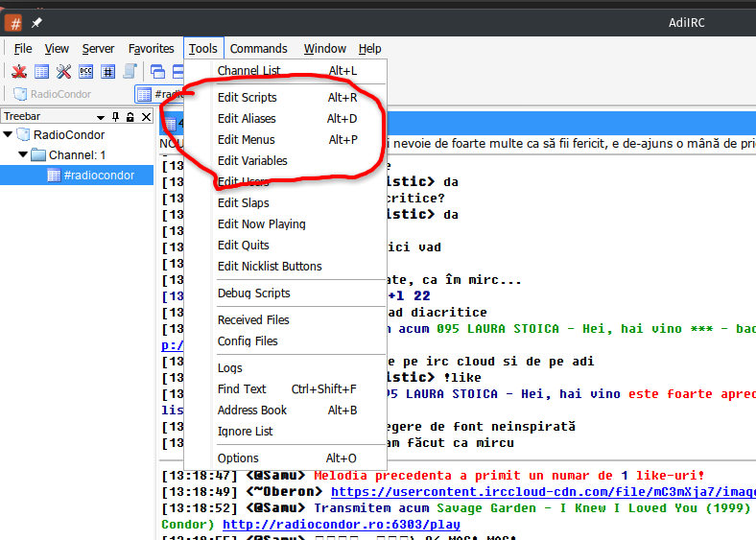The width and height of the screenshot is (756, 540).
Task: Click the orange AdiIRC hash app icon
Action: (13, 23)
